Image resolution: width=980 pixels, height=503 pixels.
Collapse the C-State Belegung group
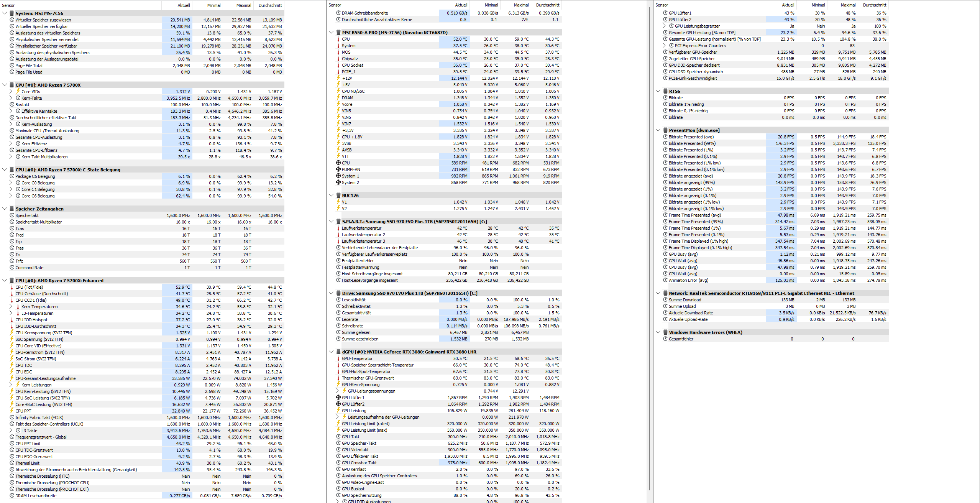[x=5, y=170]
